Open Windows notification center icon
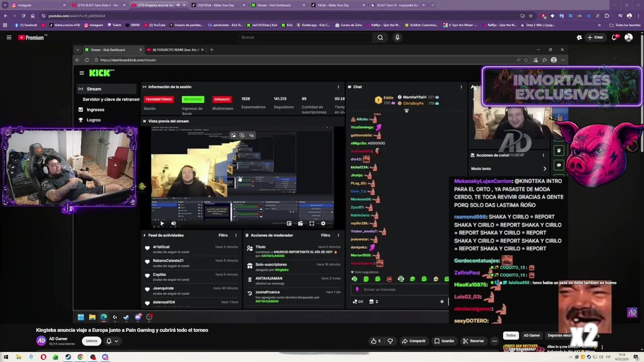644x362 pixels. (637, 357)
